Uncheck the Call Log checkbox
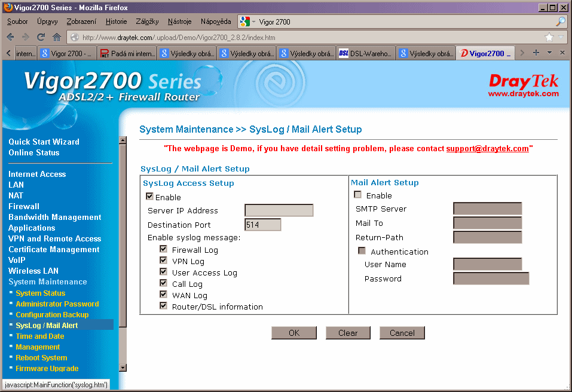This screenshot has height=392, width=572. [163, 283]
